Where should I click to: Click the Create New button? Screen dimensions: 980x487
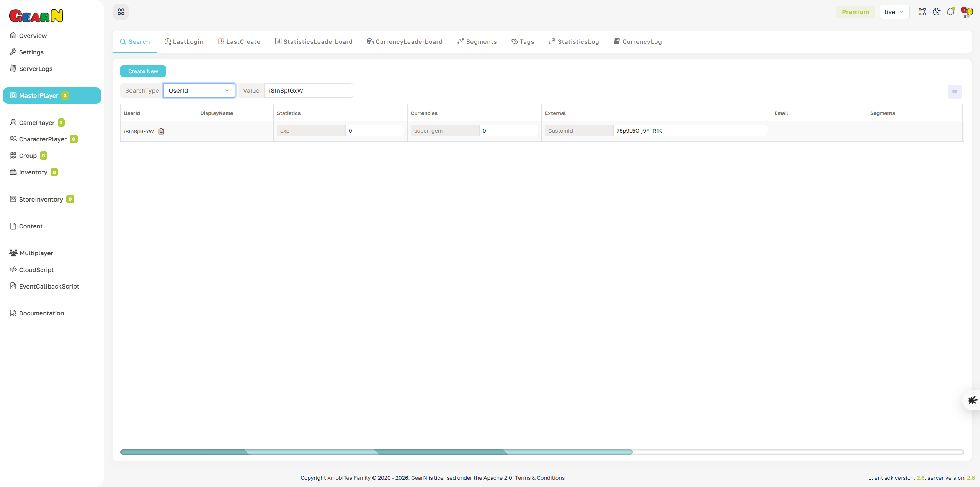pyautogui.click(x=143, y=71)
